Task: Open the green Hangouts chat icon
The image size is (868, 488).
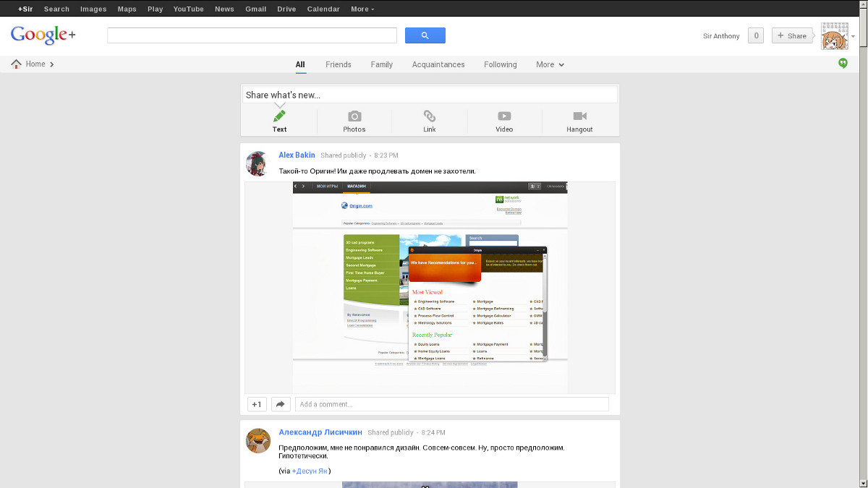Action: click(843, 64)
